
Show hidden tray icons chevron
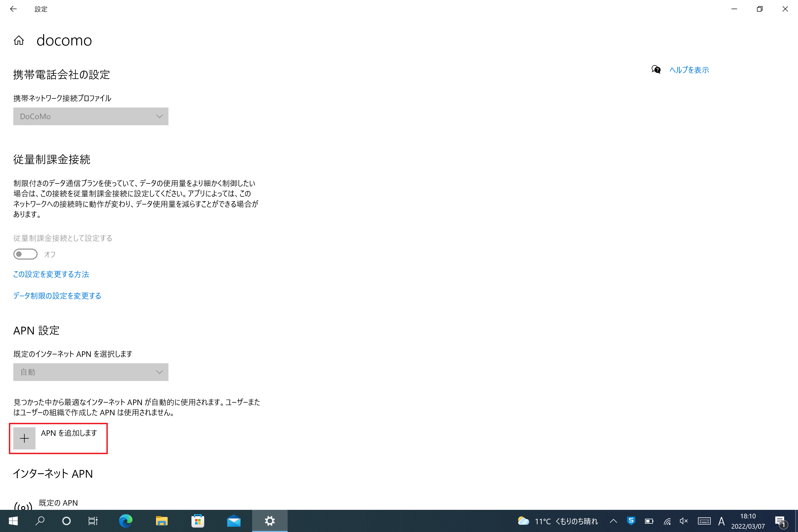coord(613,521)
